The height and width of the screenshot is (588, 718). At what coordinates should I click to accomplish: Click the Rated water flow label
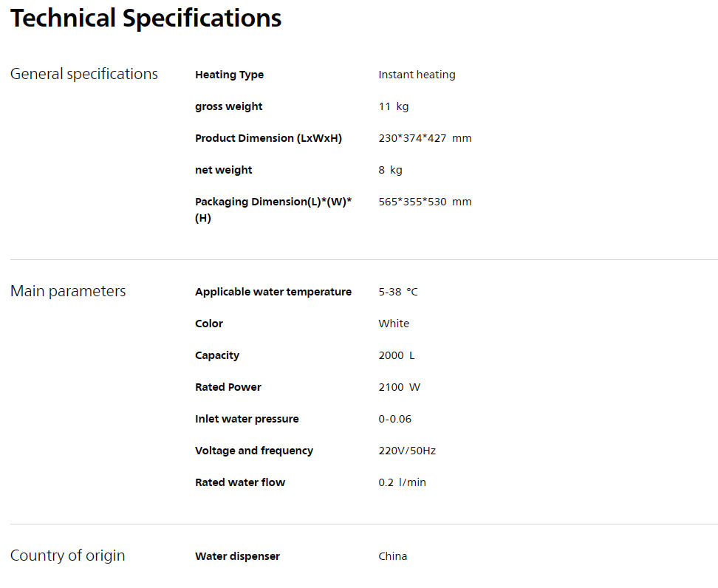pyautogui.click(x=240, y=482)
